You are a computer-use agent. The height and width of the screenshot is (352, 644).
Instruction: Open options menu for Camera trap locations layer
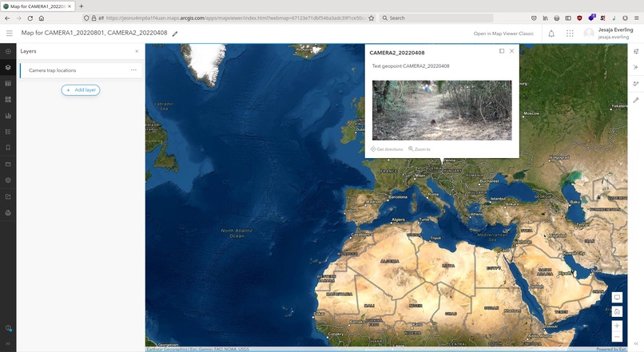click(133, 70)
